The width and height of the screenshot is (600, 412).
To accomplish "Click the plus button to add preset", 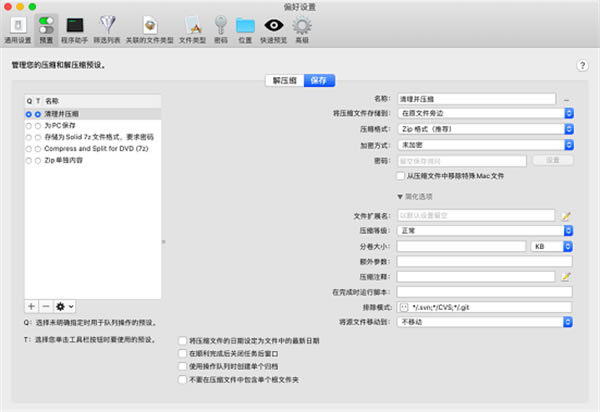I will (x=31, y=305).
